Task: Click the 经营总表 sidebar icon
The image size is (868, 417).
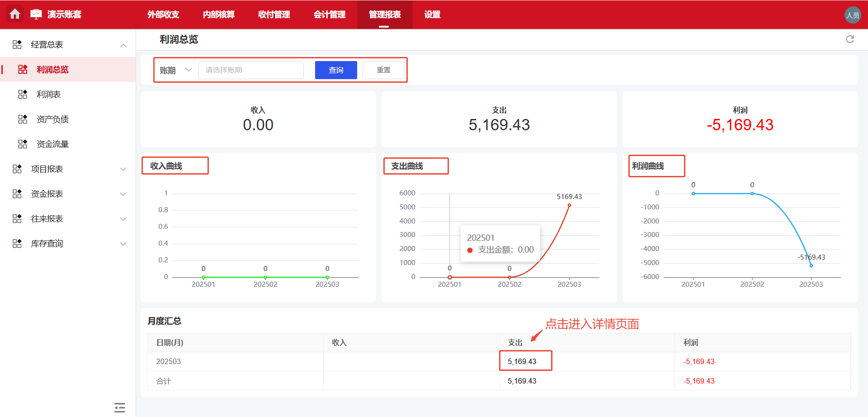Action: (x=17, y=44)
